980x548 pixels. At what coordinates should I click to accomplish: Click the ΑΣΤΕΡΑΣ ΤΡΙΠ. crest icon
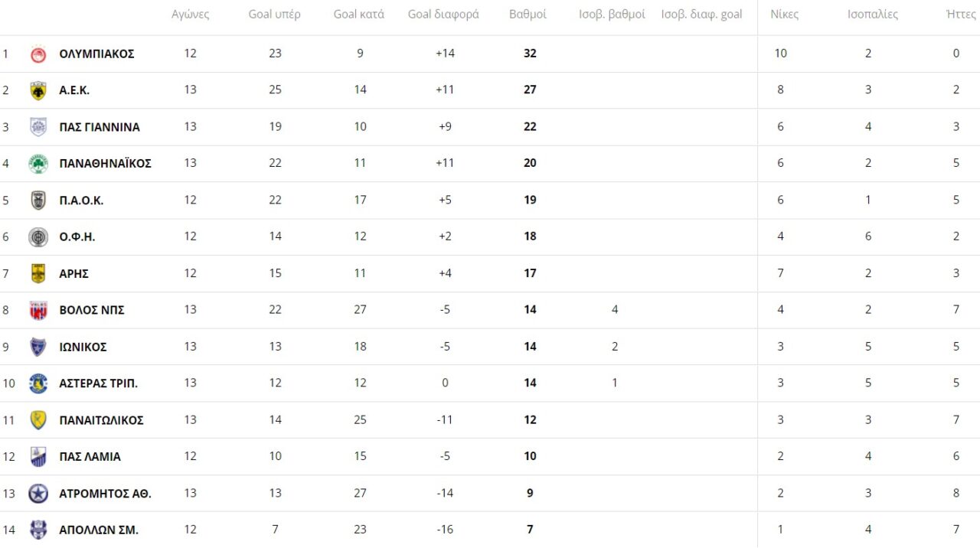tap(38, 383)
